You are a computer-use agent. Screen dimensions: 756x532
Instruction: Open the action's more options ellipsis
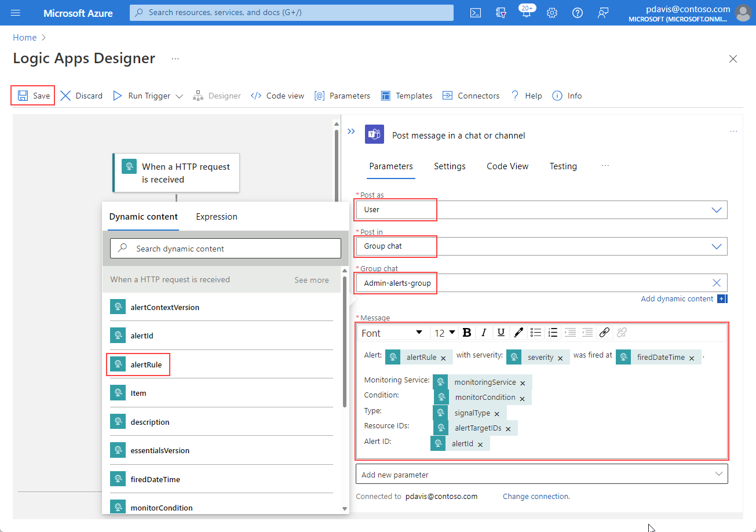click(x=733, y=132)
